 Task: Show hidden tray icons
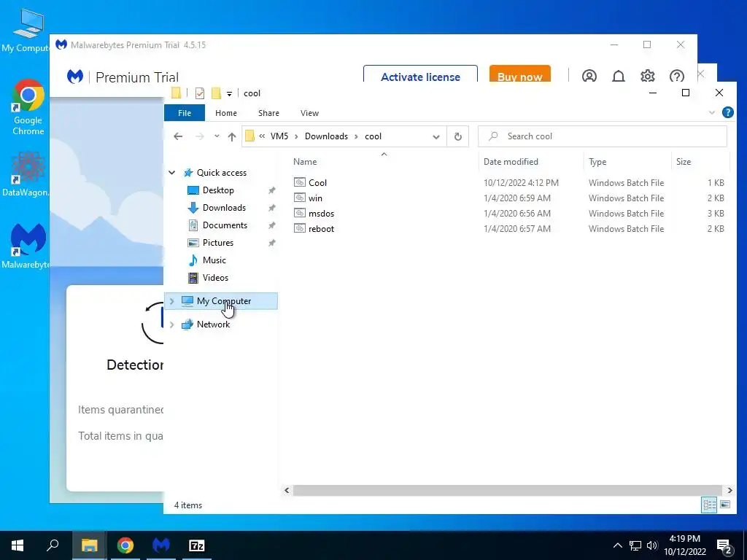tap(617, 545)
